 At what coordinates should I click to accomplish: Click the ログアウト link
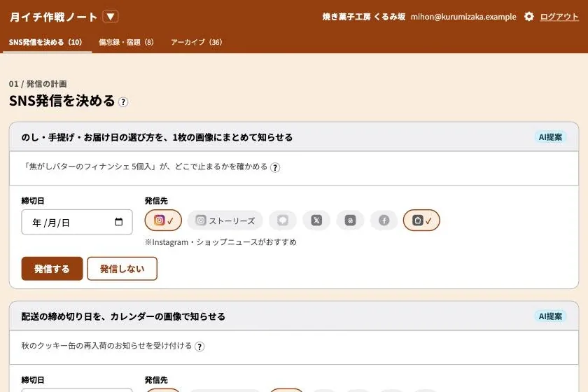559,17
